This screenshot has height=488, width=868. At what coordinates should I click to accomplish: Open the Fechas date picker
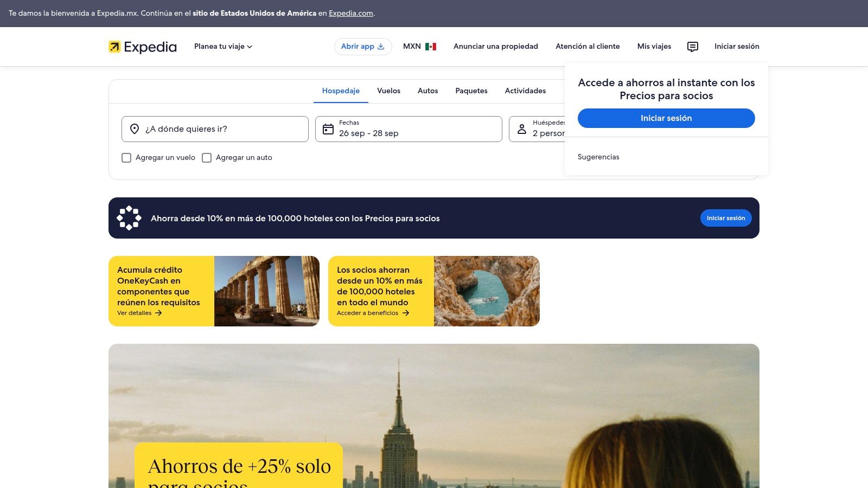tap(409, 129)
